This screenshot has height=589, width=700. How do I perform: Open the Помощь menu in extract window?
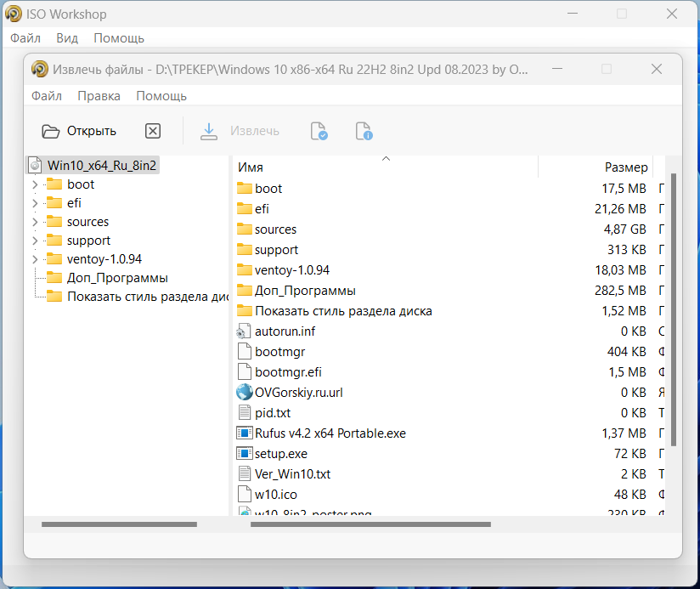[161, 96]
